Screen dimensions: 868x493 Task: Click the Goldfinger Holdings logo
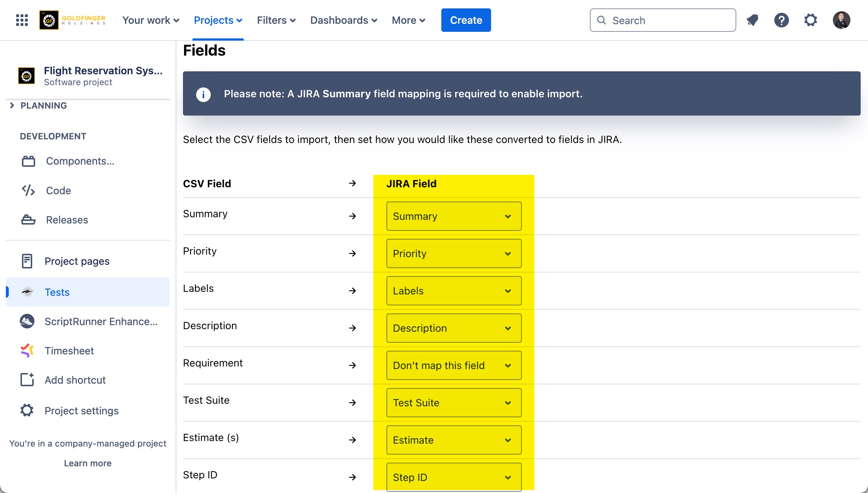pyautogui.click(x=73, y=20)
